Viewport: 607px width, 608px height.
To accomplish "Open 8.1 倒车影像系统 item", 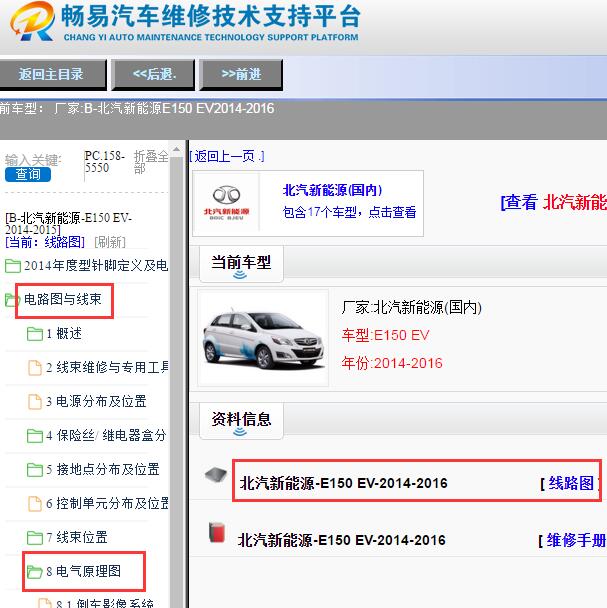I will click(105, 603).
